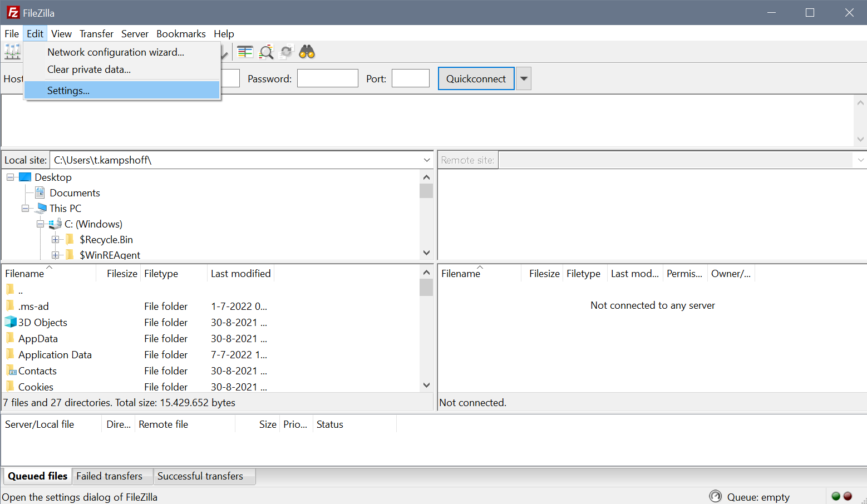Click the AppData folder icon
This screenshot has width=867, height=504.
coord(11,338)
